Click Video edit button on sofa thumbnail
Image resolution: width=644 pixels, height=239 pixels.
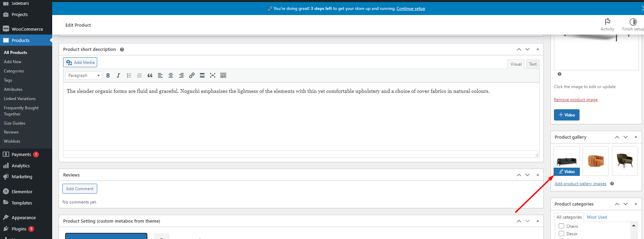coord(567,172)
